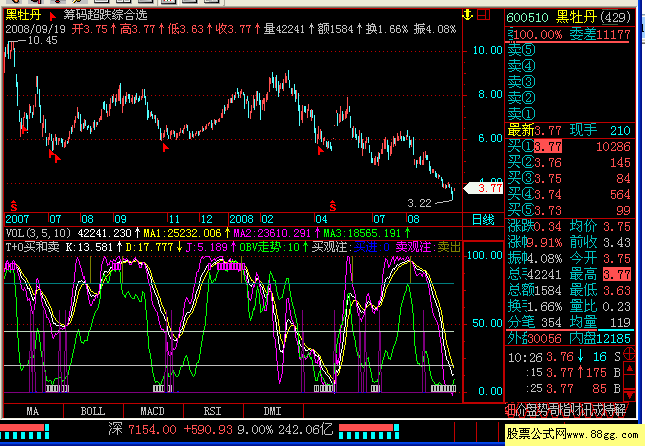Image resolution: width=645 pixels, height=446 pixels.
Task: Click the red up-arrow in trade list scrollbar
Action: 629,369
